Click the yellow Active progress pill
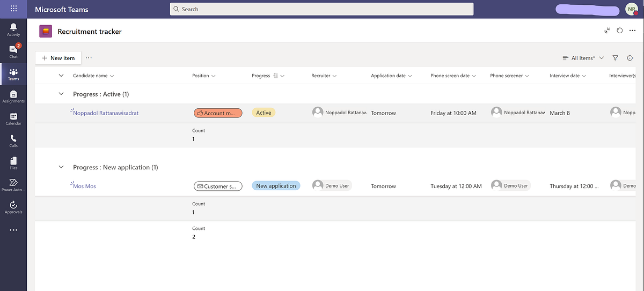This screenshot has width=644, height=291. click(x=264, y=113)
